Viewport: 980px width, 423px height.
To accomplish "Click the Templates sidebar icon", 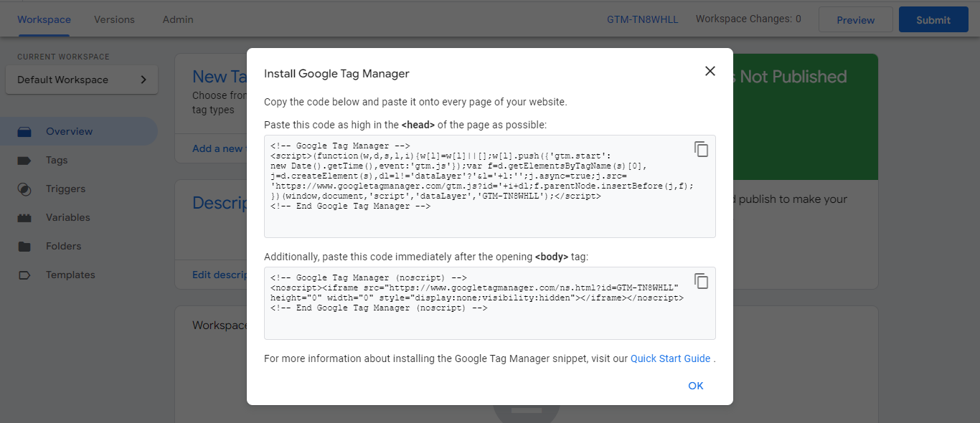I will click(x=25, y=275).
